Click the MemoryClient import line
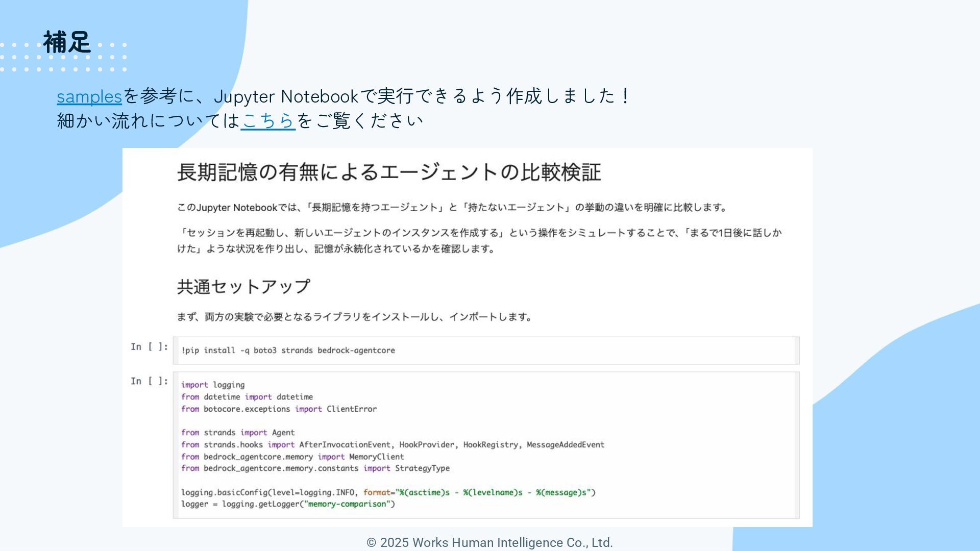 (292, 457)
